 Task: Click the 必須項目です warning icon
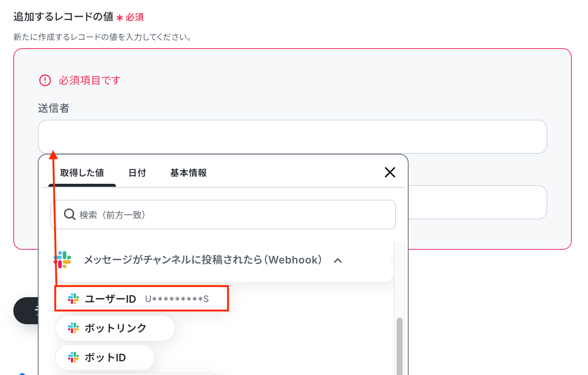point(45,80)
